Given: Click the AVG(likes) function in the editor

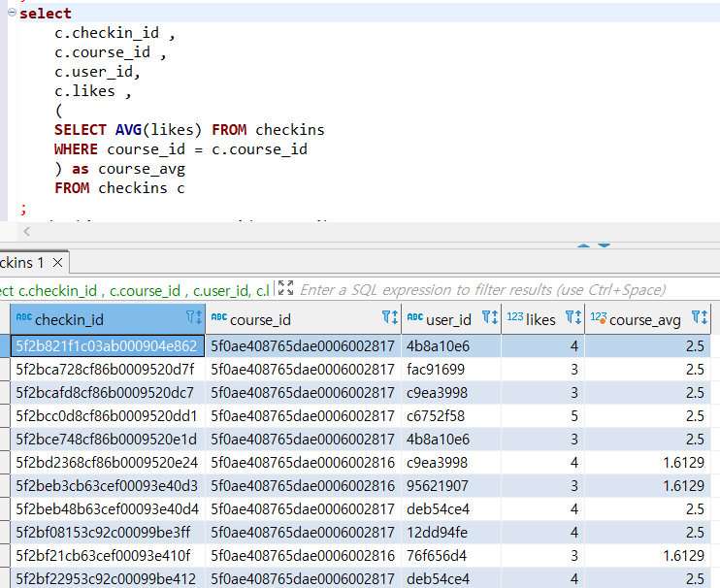Looking at the screenshot, I should coord(158,130).
